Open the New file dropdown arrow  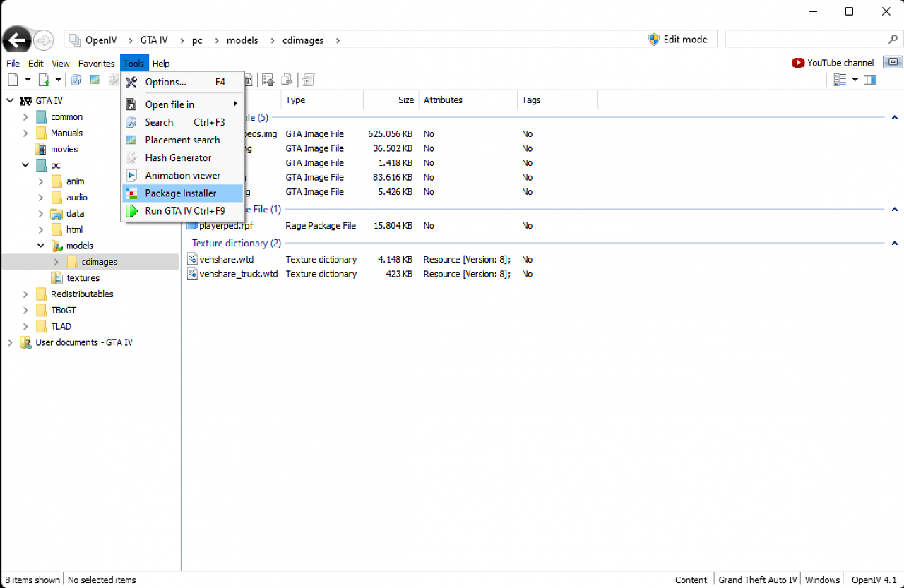[28, 80]
